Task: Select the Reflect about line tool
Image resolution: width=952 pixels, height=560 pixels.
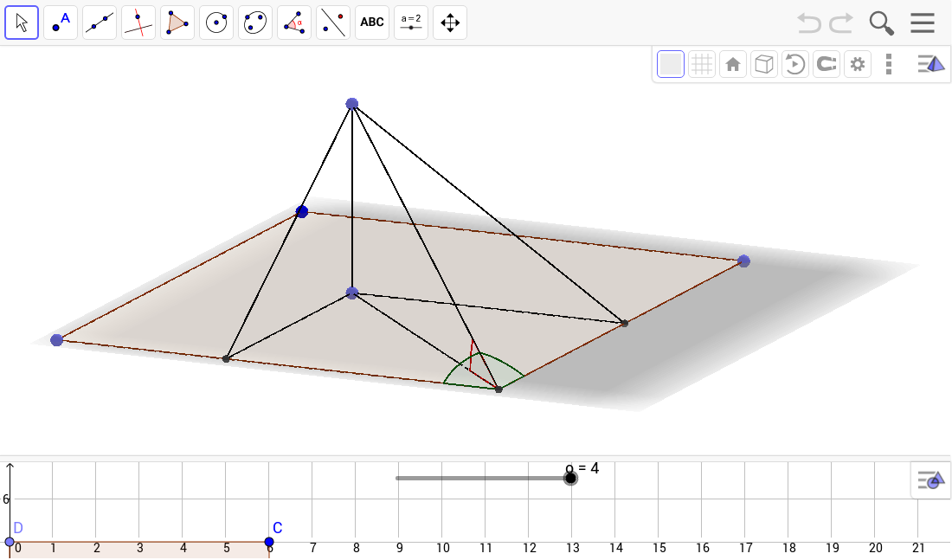Action: (332, 23)
